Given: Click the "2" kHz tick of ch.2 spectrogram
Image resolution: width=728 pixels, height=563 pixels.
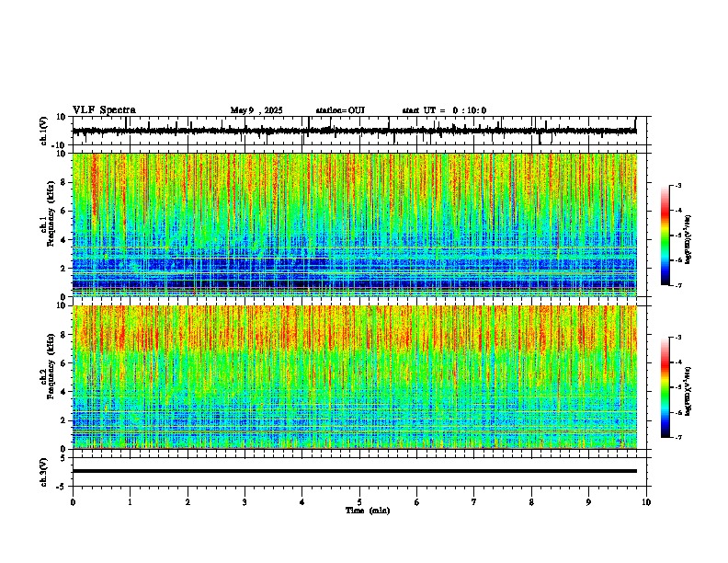Looking at the screenshot, I should (x=64, y=420).
